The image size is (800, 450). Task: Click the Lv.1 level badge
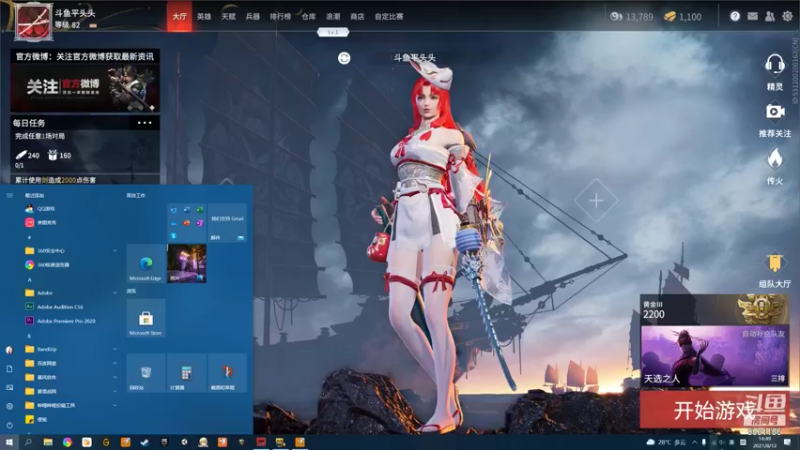(333, 32)
